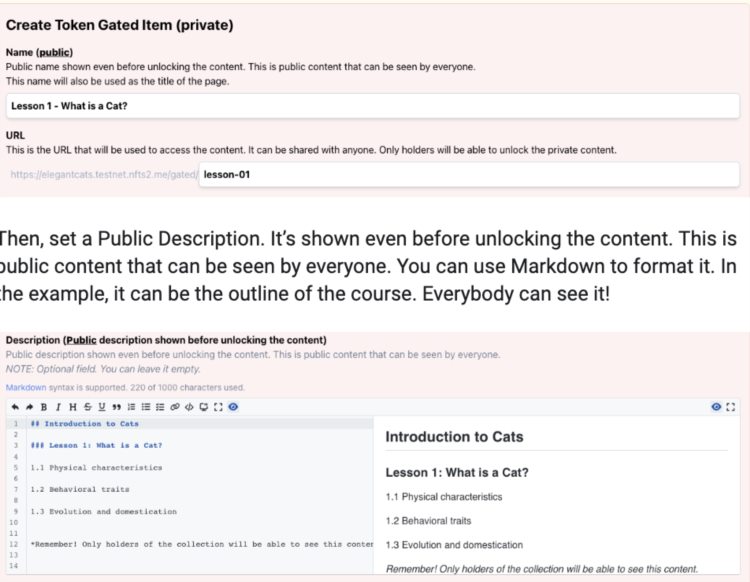The image size is (750, 582).
Task: Toggle bold formatting in the Markdown editor
Action: [43, 407]
